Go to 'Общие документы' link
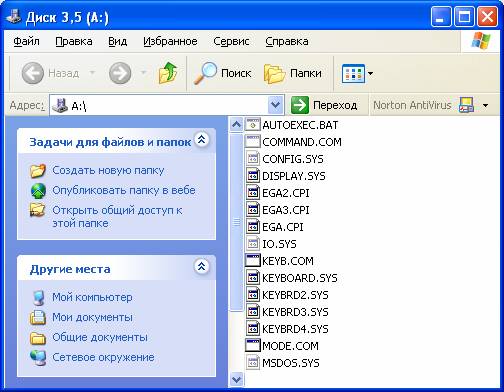This screenshot has width=504, height=392. [100, 337]
